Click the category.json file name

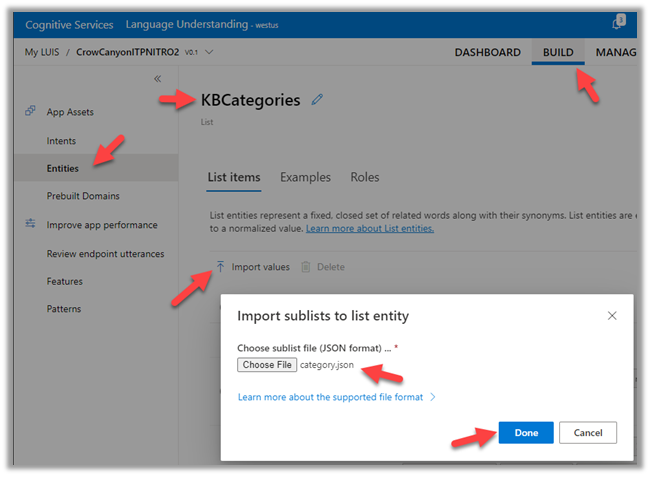click(327, 365)
